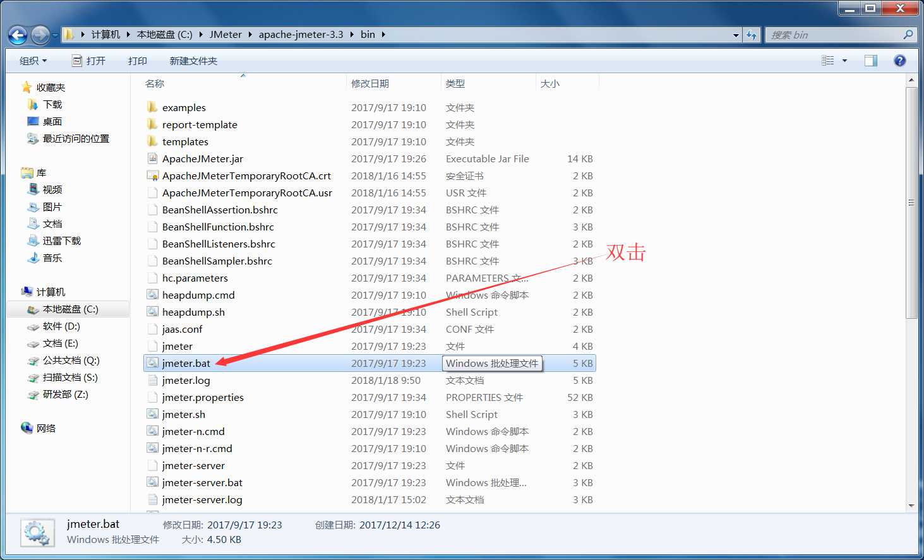Viewport: 924px width, 560px height.
Task: Click the scroll down arrow of file list
Action: [x=911, y=505]
